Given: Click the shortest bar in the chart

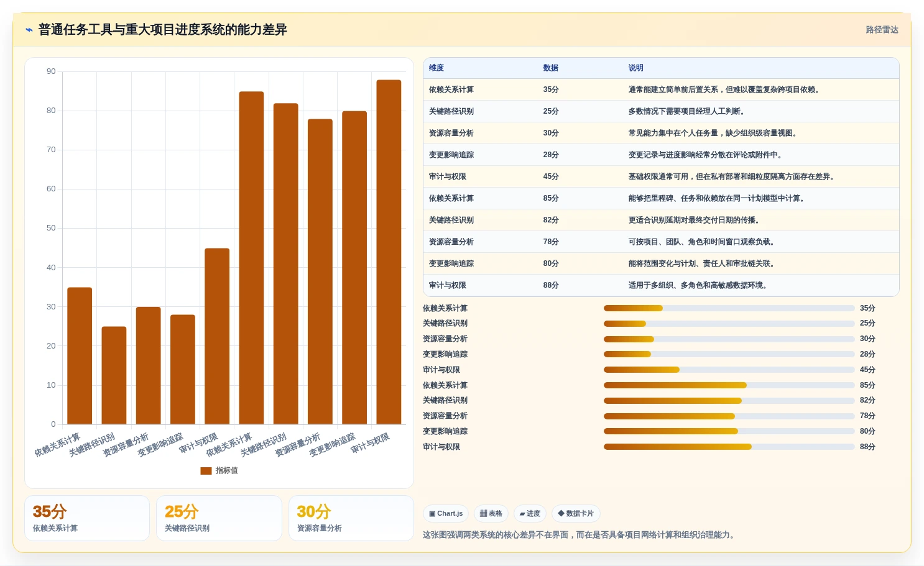Looking at the screenshot, I should point(114,375).
